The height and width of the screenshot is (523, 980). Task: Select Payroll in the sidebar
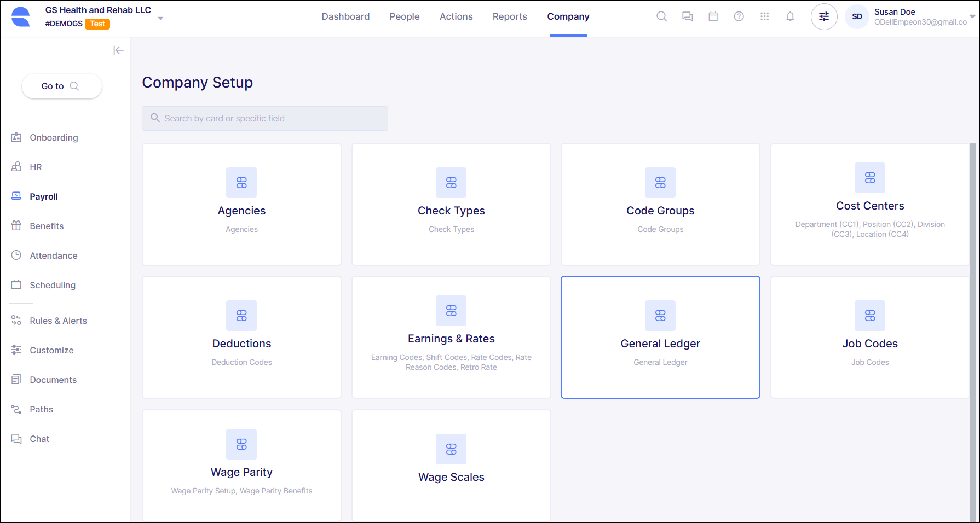coord(43,196)
